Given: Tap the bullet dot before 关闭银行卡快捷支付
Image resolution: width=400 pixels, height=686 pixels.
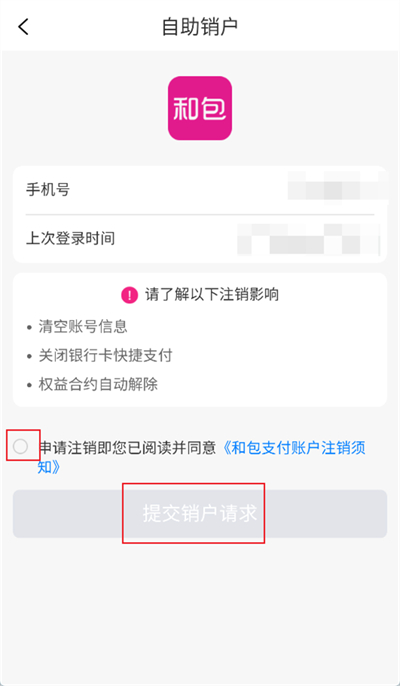Looking at the screenshot, I should (x=29, y=357).
